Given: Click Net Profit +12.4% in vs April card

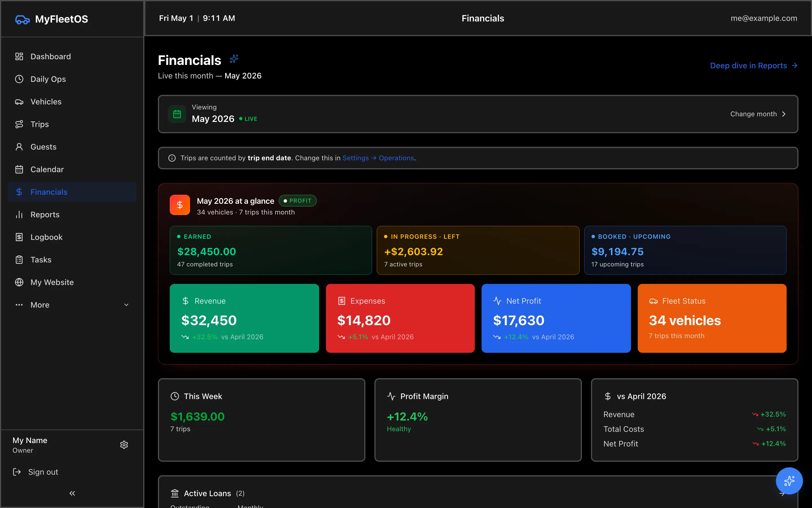Looking at the screenshot, I should coord(694,444).
